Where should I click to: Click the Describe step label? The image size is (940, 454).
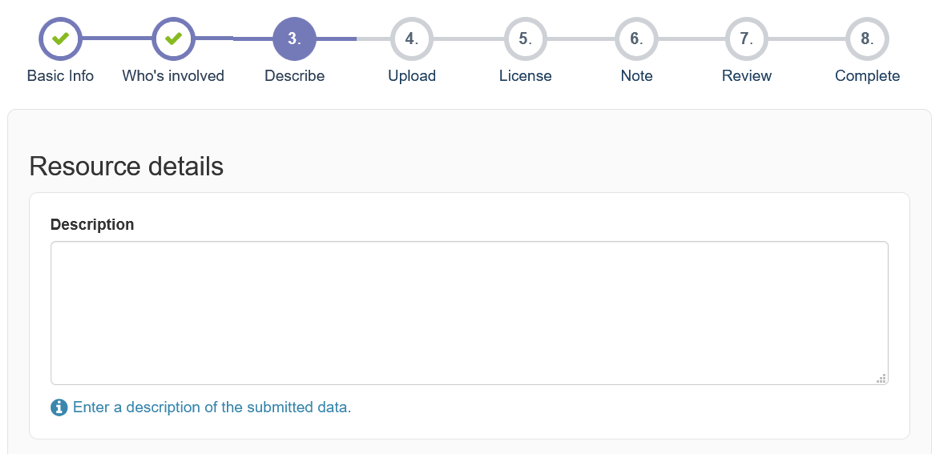(294, 76)
